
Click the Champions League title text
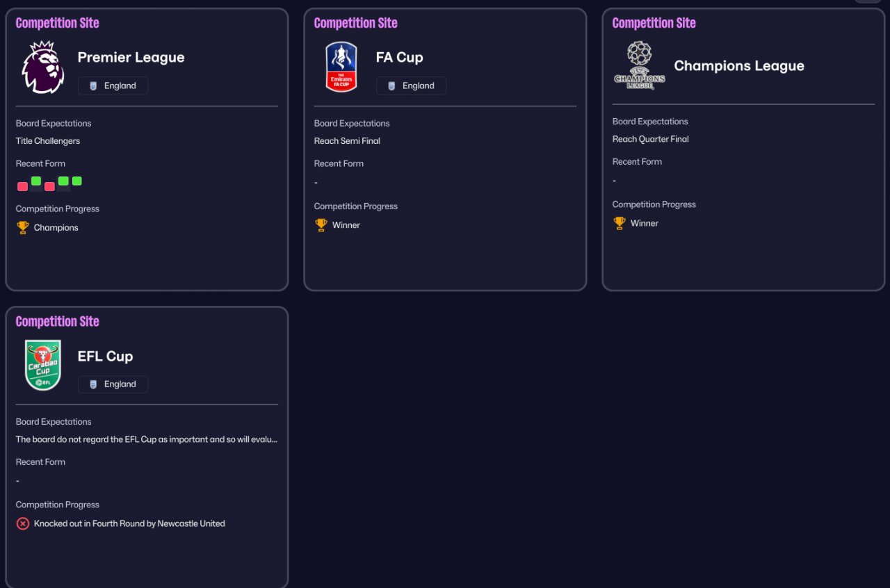point(739,66)
